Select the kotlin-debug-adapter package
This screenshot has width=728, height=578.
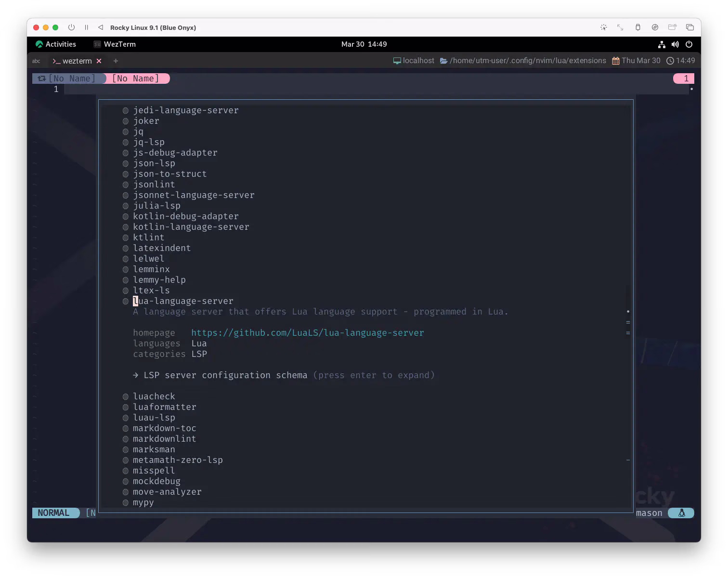click(186, 216)
